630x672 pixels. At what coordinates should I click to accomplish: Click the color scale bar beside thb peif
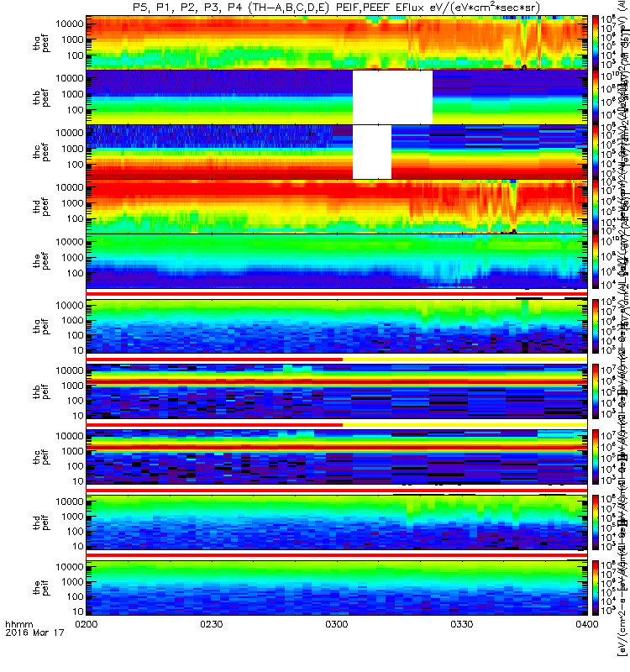tap(596, 391)
